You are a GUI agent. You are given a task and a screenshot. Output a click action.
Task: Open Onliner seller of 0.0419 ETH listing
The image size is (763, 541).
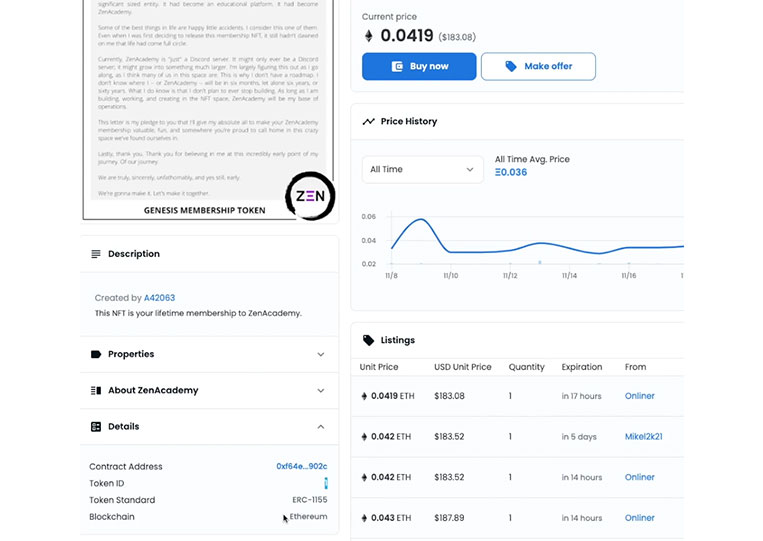(x=639, y=396)
